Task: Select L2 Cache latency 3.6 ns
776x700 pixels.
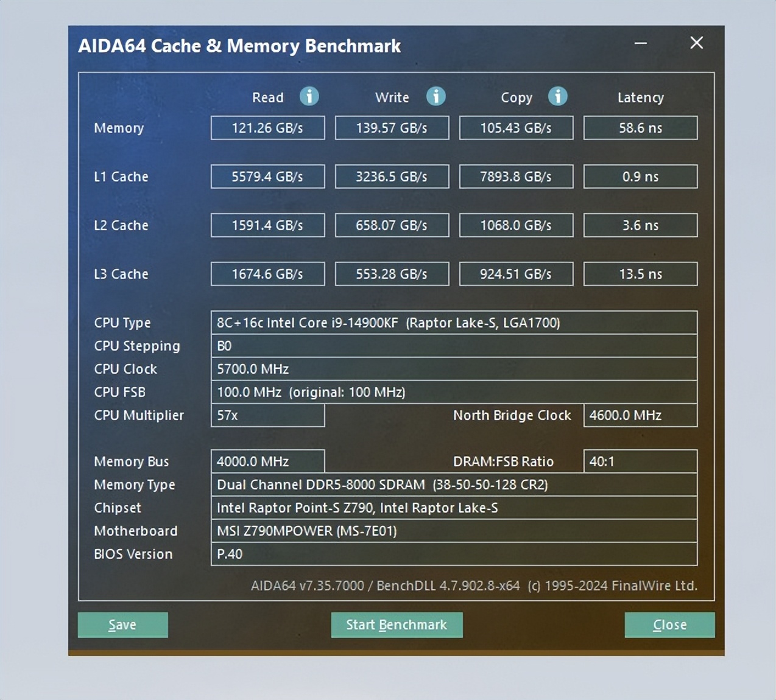Action: pos(640,225)
